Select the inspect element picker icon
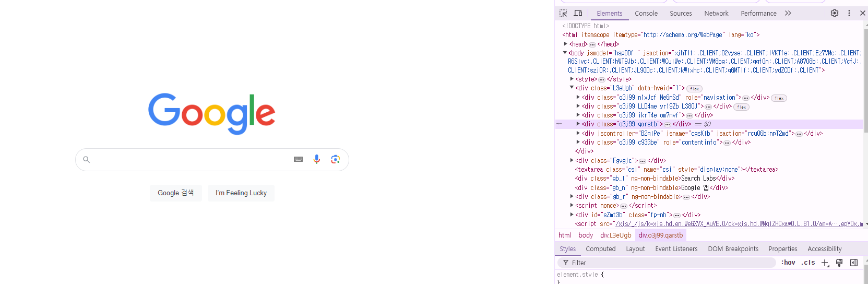The image size is (868, 284). pyautogui.click(x=563, y=13)
